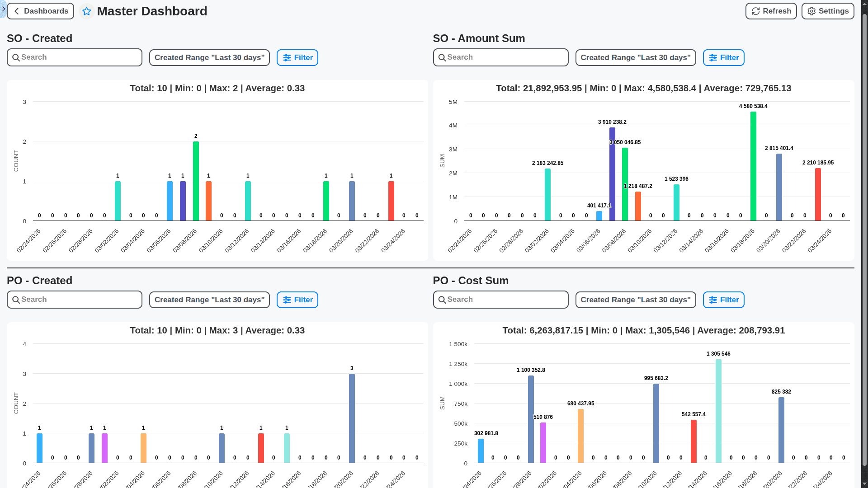Open the Settings button

[828, 11]
